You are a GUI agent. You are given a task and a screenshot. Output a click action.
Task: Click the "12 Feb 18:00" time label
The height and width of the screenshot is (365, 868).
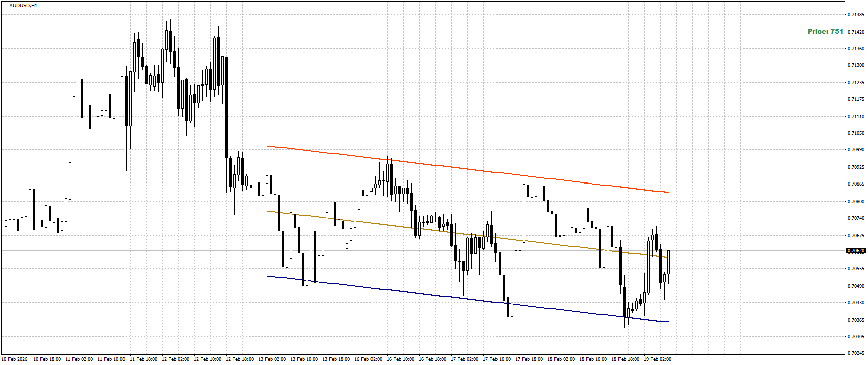click(x=240, y=359)
